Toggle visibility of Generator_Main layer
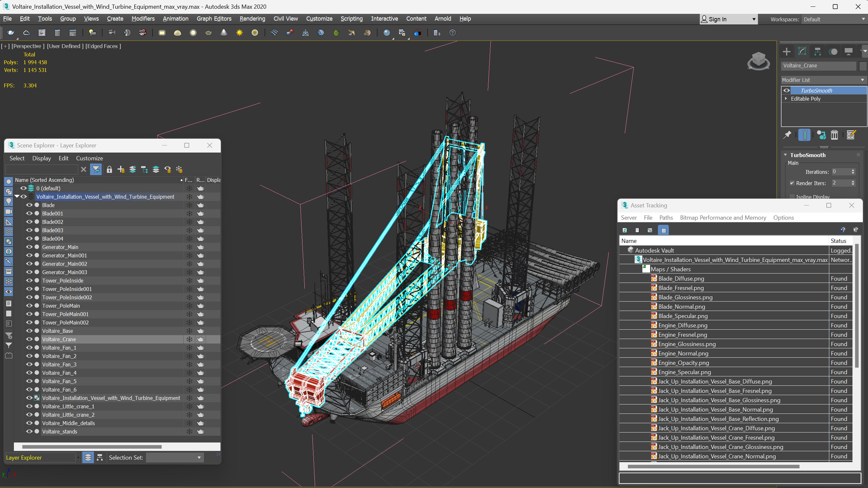Screen dimensions: 868x488 click(x=29, y=247)
